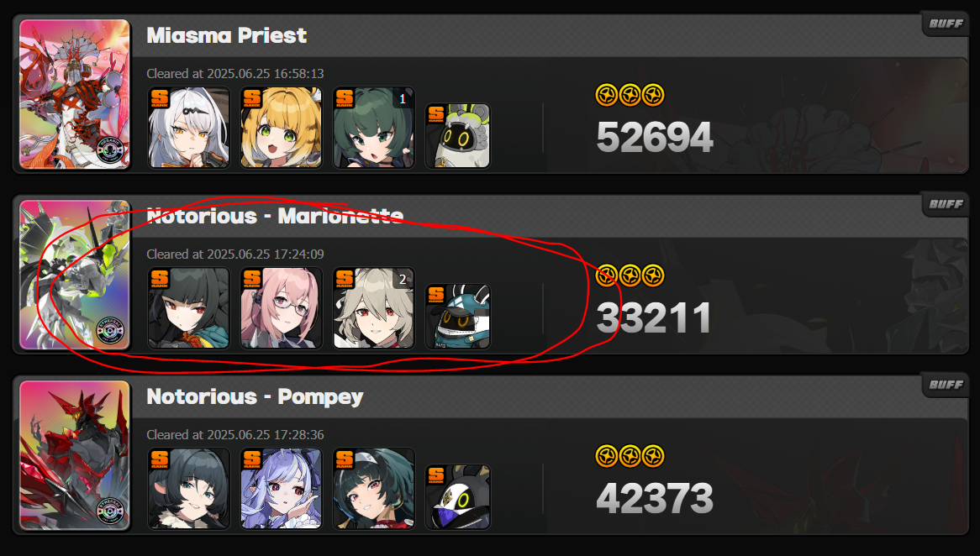The image size is (980, 556).
Task: Select the purple-haired agent in the Pompey team
Action: (282, 489)
